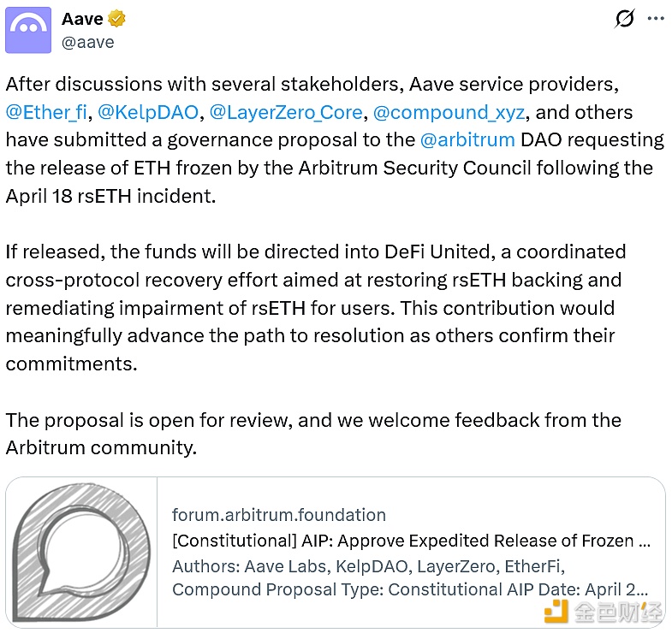Click the @aave handle
The image size is (672, 633).
click(87, 41)
